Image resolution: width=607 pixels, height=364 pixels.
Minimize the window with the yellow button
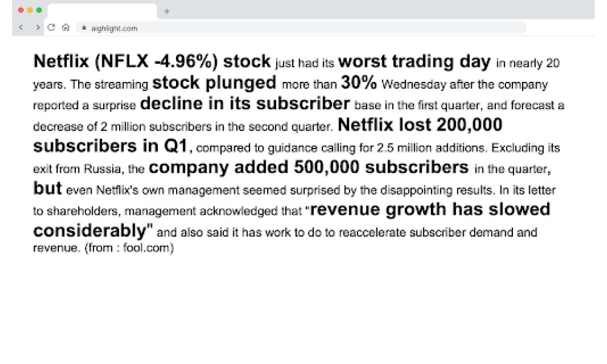coord(30,10)
